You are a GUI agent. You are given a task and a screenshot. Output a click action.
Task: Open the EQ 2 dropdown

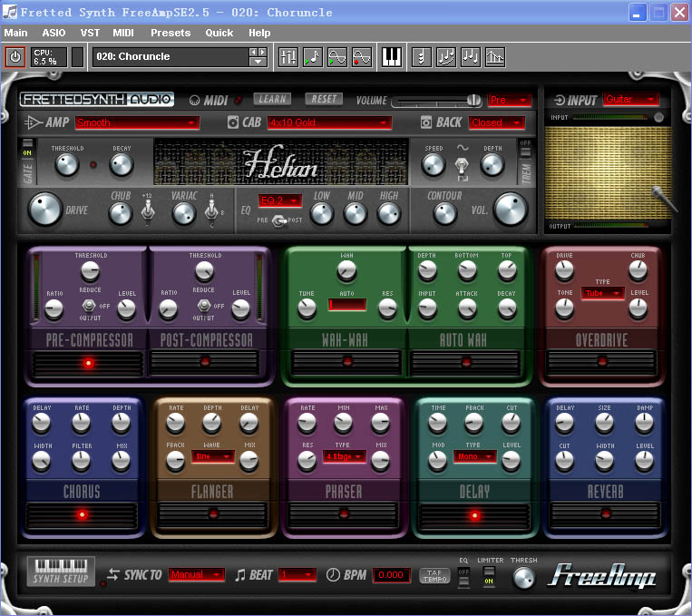click(280, 200)
